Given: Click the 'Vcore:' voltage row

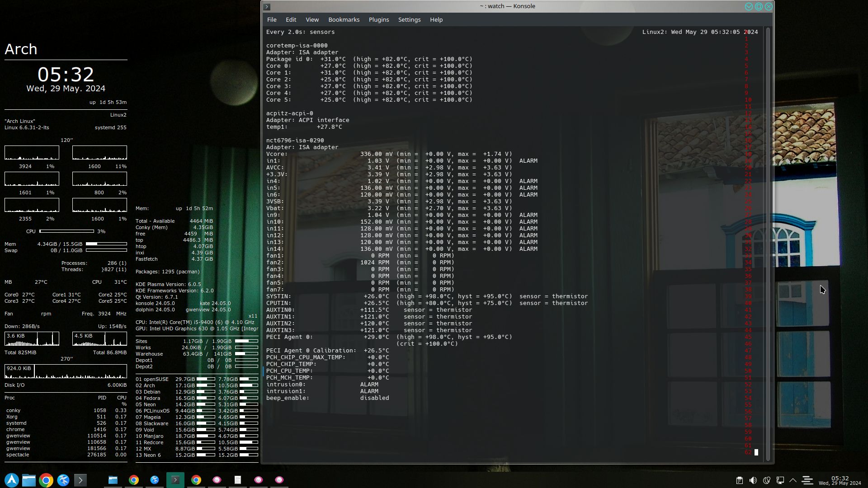Looking at the screenshot, I should (x=389, y=154).
